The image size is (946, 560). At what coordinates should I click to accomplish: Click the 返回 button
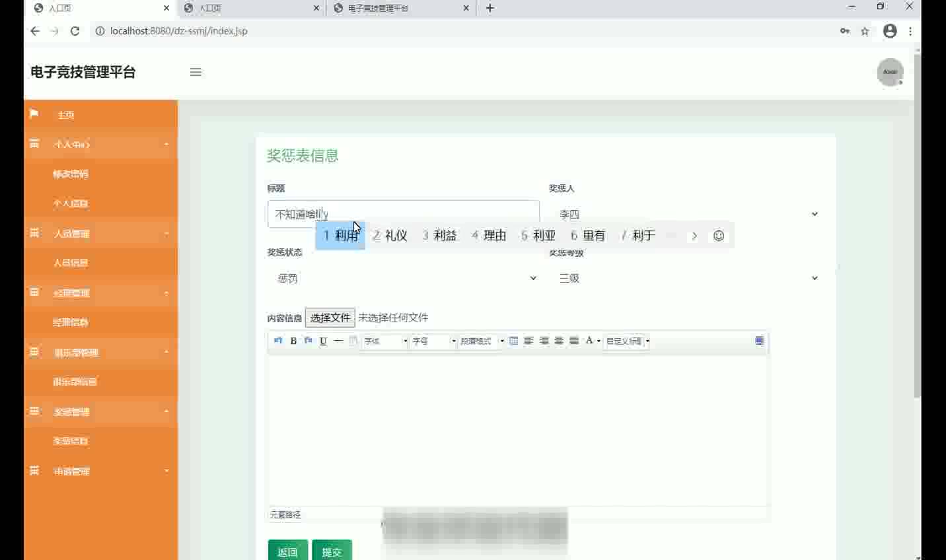coord(288,551)
